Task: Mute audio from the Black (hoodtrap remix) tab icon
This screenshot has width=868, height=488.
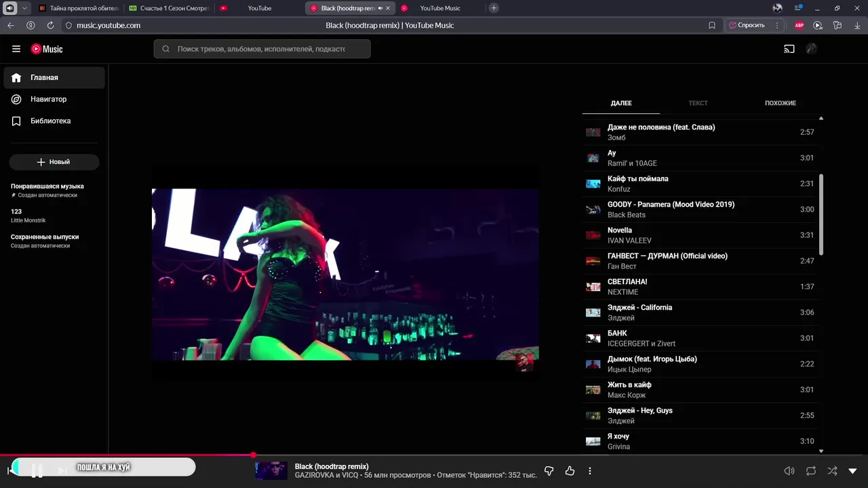Action: (380, 8)
